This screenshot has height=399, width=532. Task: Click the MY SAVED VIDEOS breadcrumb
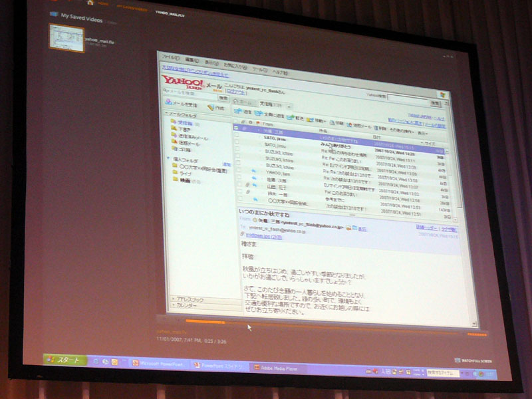tap(132, 9)
